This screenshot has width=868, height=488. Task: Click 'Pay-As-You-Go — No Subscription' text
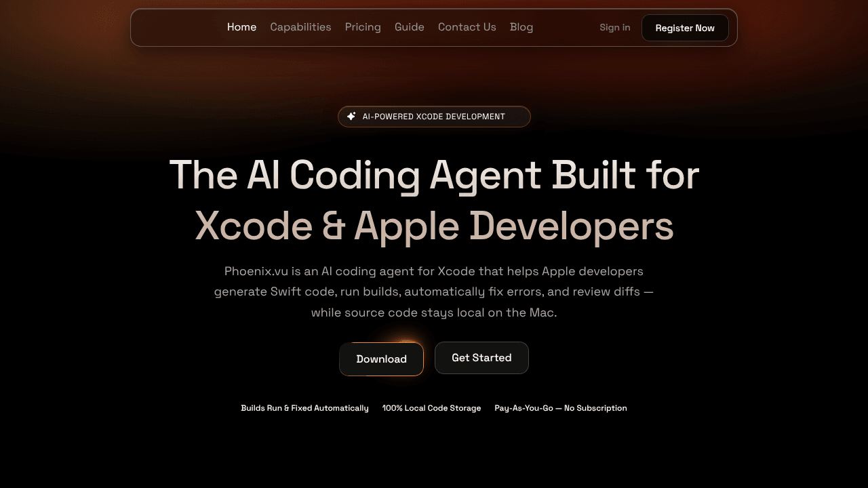[x=561, y=408]
